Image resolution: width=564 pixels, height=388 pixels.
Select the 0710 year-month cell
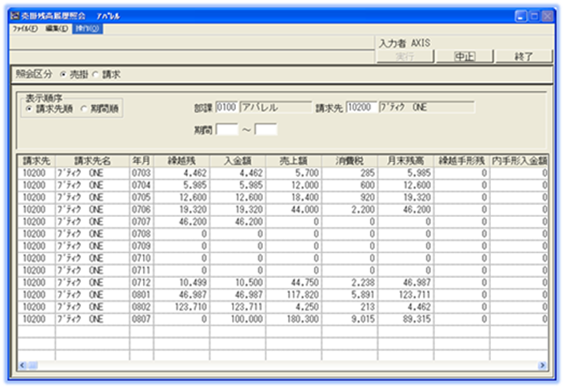coord(141,259)
